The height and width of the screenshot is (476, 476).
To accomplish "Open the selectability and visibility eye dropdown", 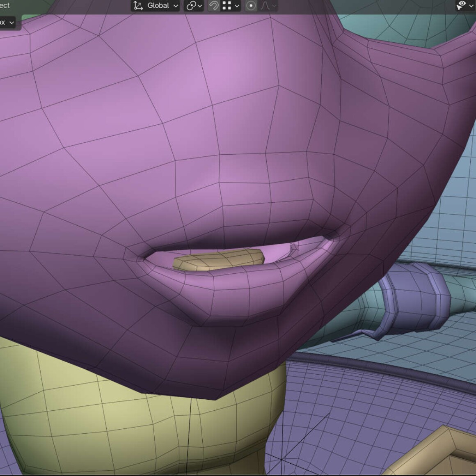I will (465, 5).
